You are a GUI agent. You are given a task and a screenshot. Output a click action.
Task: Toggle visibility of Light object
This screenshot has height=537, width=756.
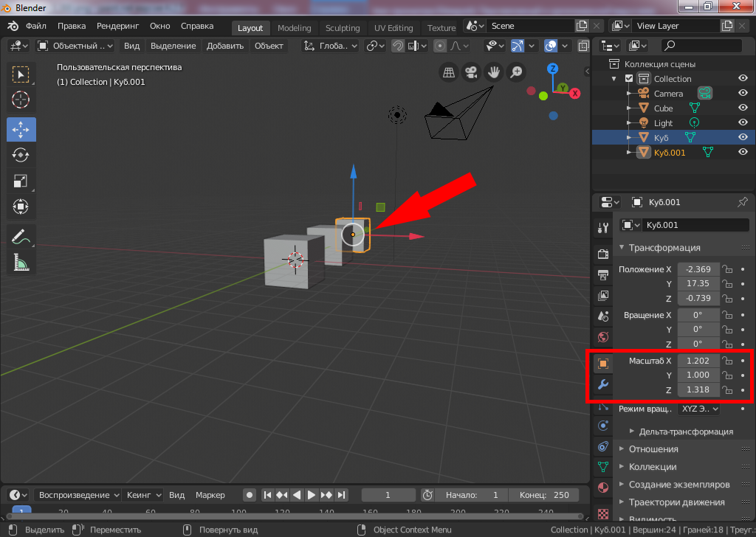[743, 123]
